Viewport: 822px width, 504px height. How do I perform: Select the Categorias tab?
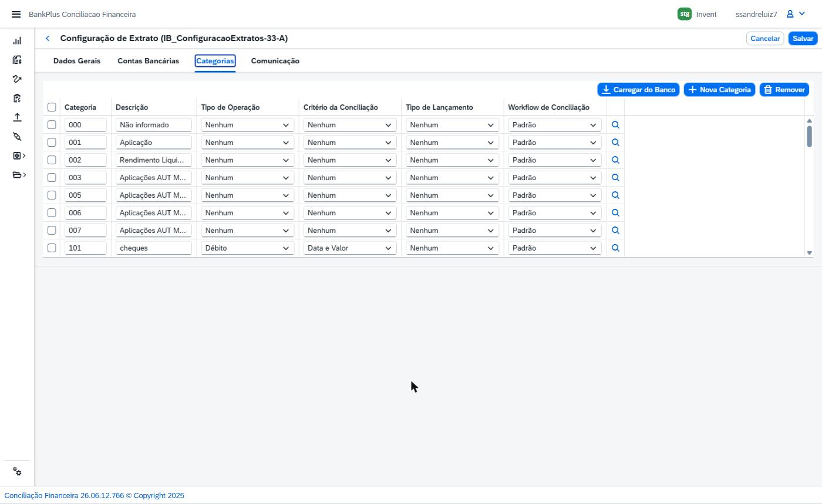point(215,61)
